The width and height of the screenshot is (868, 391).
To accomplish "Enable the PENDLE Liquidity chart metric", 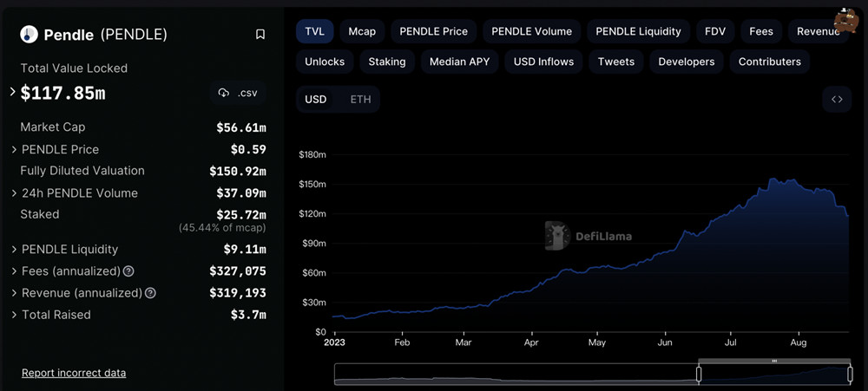I will point(638,31).
